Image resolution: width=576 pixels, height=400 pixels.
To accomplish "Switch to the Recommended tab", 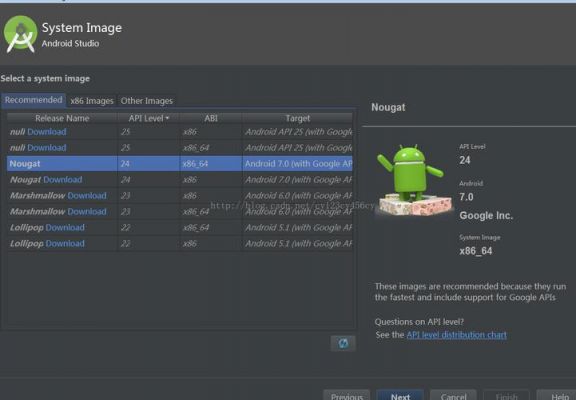I will coord(33,100).
